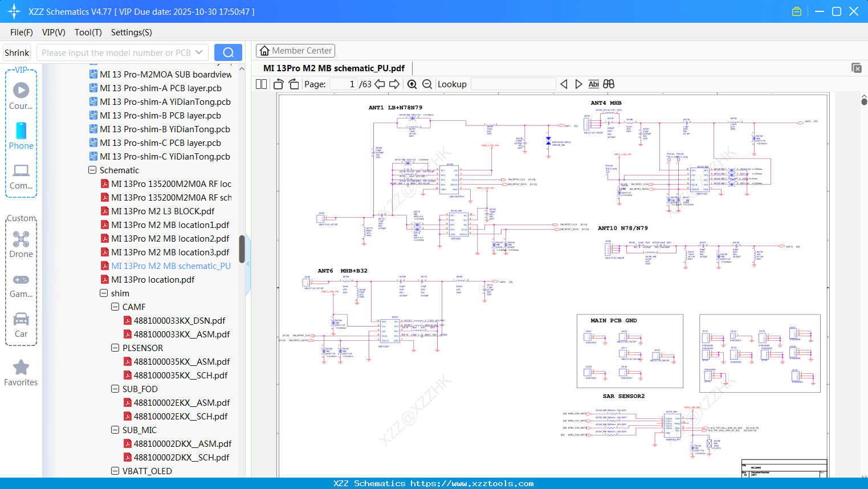The height and width of the screenshot is (489, 868).
Task: Zoom out of the schematic page
Action: (426, 84)
